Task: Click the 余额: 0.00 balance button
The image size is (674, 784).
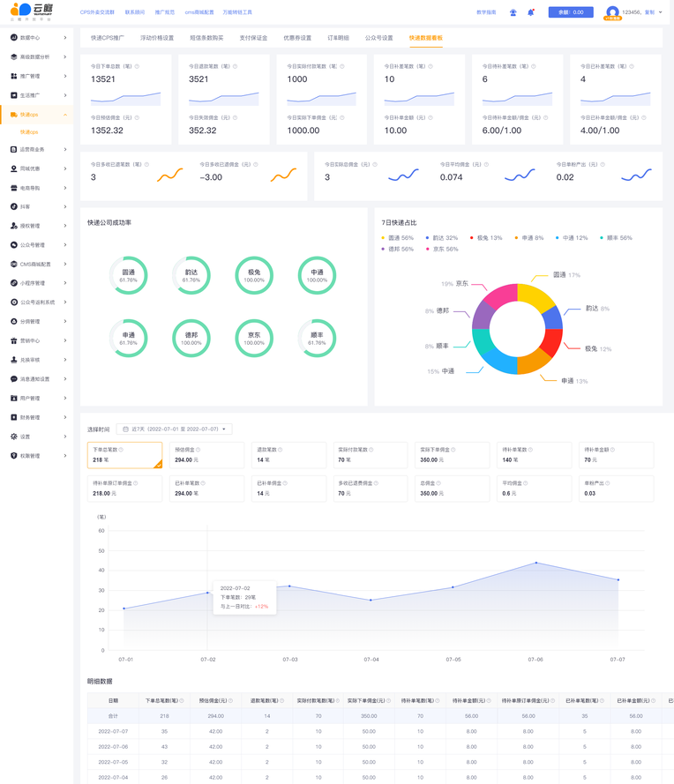Action: pos(571,12)
